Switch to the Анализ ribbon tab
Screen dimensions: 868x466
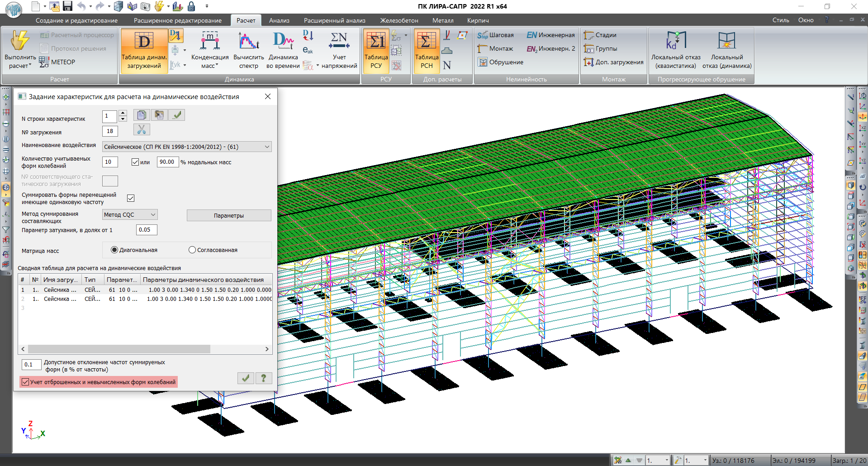pyautogui.click(x=279, y=20)
